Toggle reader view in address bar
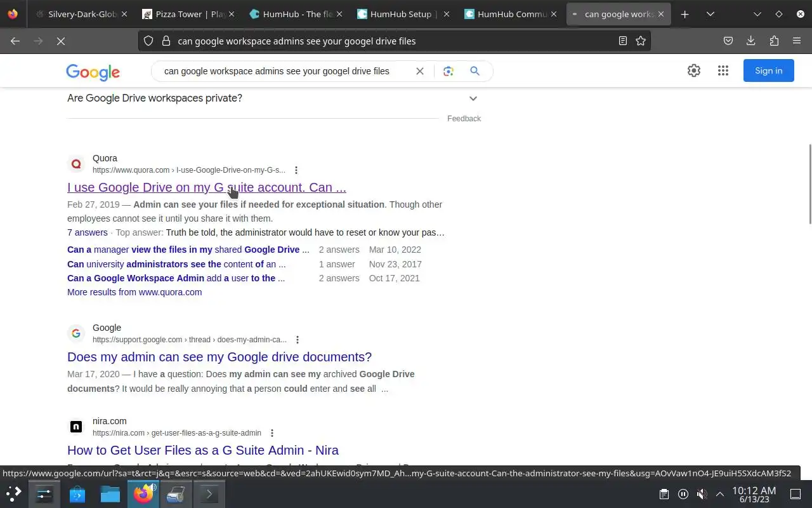The width and height of the screenshot is (812, 508). coord(623,41)
